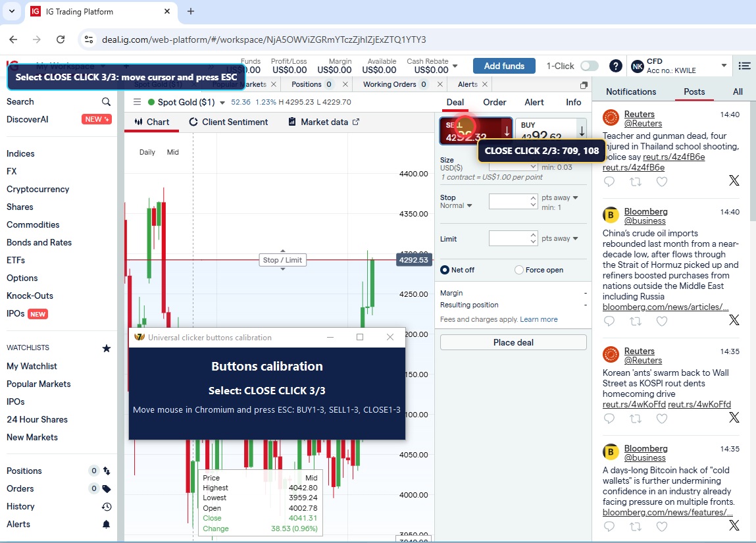Click the clock icon beside History
This screenshot has height=543, width=756.
pyautogui.click(x=107, y=506)
